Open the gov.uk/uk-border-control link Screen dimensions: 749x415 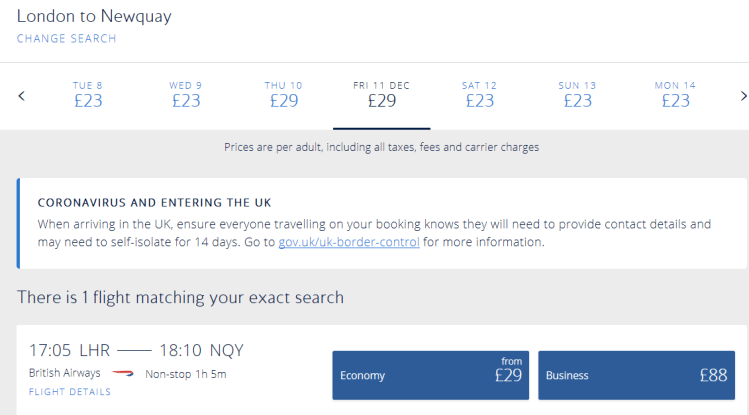349,242
